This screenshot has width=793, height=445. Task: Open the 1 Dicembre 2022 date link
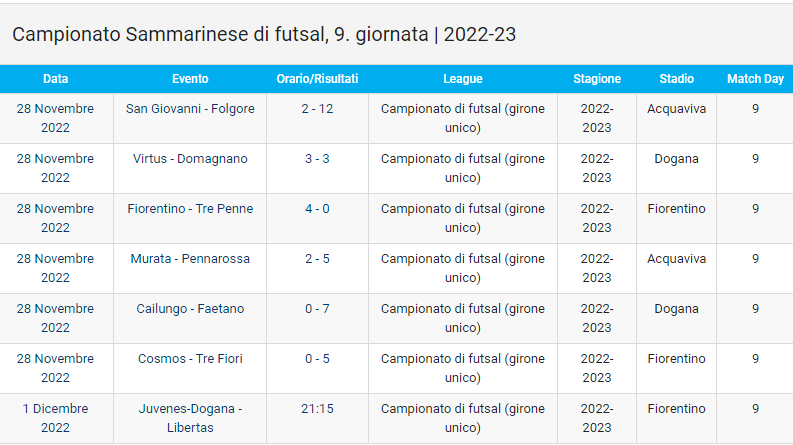(x=56, y=418)
